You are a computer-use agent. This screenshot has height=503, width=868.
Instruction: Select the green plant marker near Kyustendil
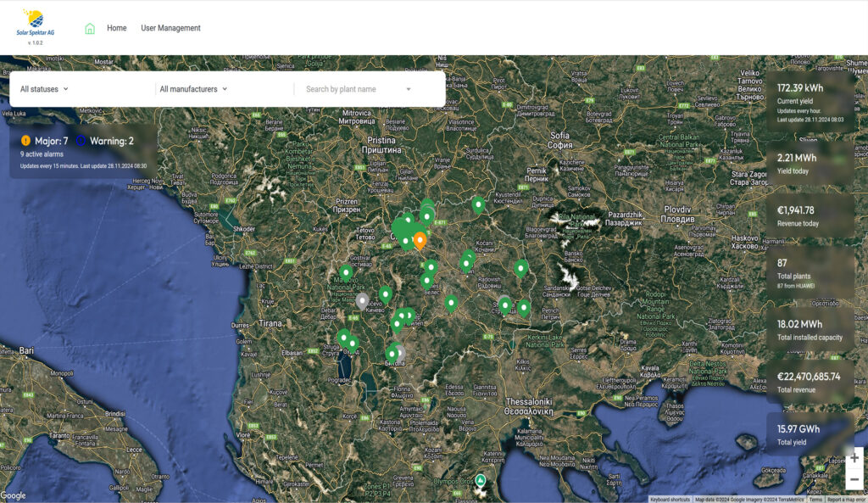point(478,204)
